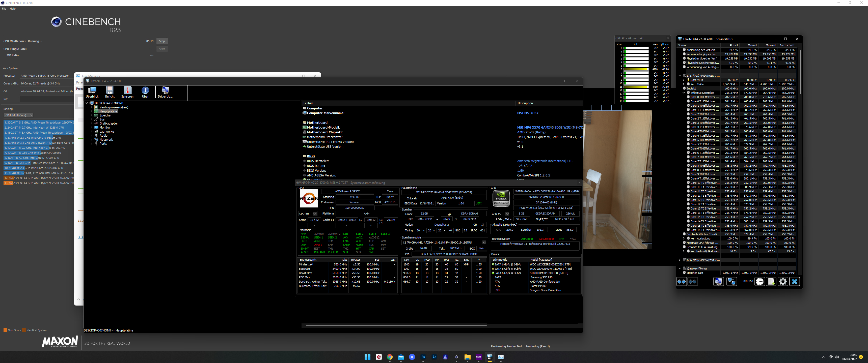Reset sensor timer with clock icon
The width and height of the screenshot is (868, 363).
click(759, 282)
